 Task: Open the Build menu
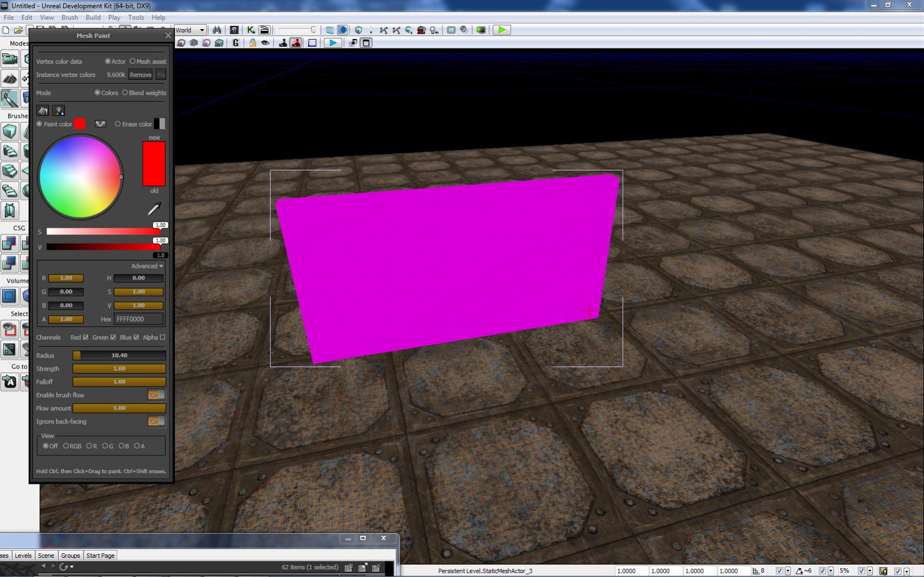click(93, 17)
